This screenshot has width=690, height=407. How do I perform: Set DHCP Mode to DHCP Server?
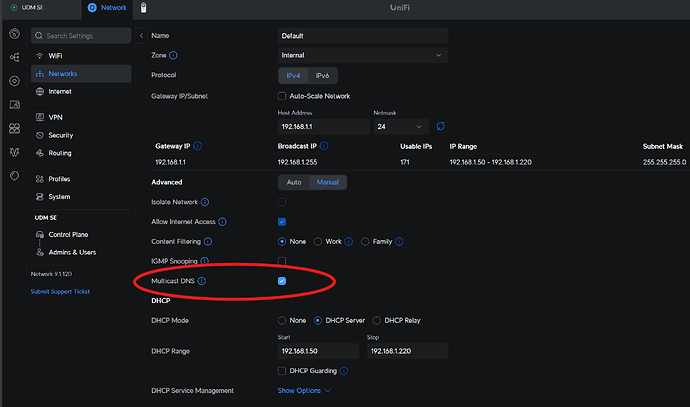point(318,320)
